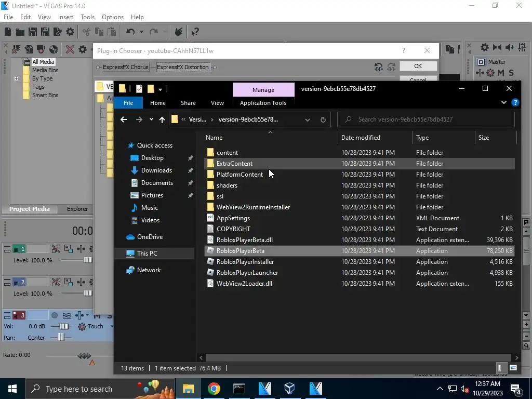
Task: Click OK in Plug-In Chooser dialog
Action: point(418,66)
